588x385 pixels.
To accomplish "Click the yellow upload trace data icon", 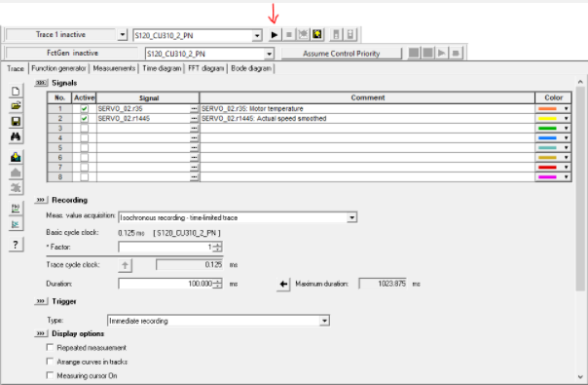I will 317,35.
